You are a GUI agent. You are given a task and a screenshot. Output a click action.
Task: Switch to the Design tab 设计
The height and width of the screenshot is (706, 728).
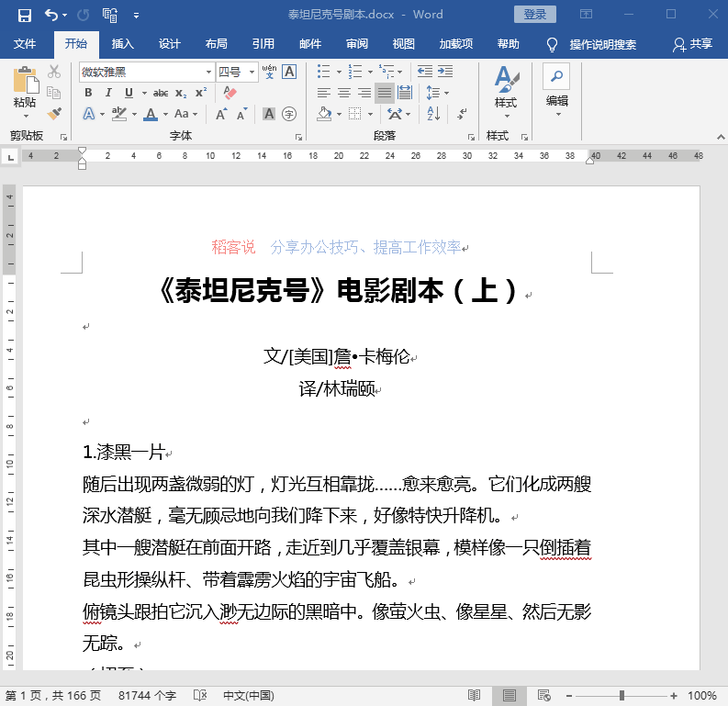click(x=170, y=44)
